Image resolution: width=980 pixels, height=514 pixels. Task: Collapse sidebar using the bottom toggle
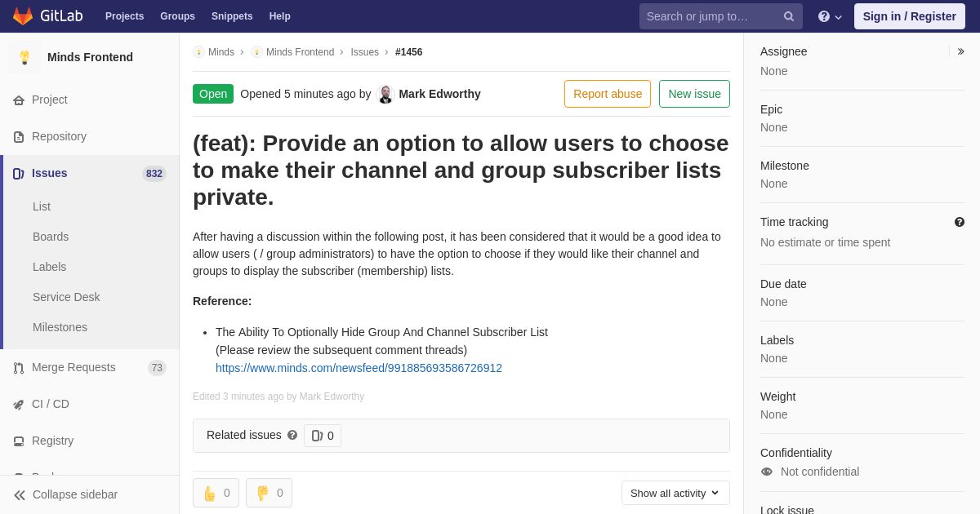(x=65, y=494)
